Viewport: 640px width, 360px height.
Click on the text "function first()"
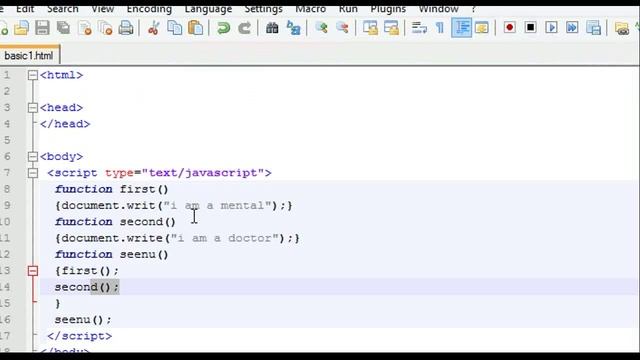click(111, 189)
